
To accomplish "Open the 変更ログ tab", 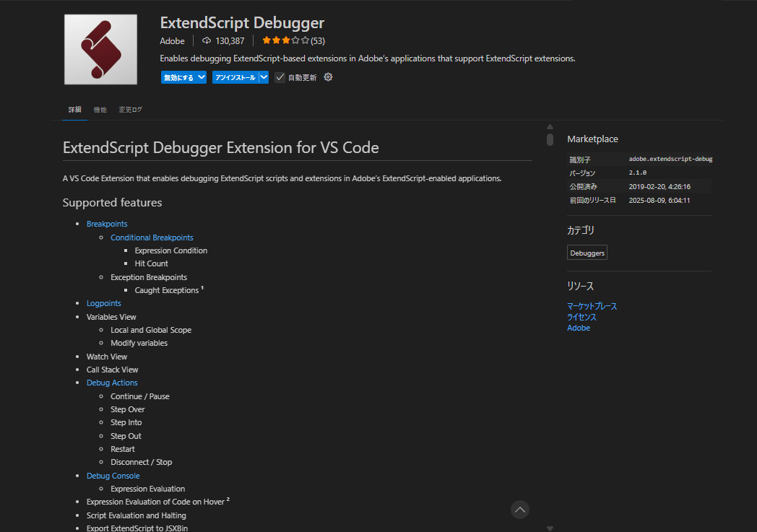I will pos(131,110).
